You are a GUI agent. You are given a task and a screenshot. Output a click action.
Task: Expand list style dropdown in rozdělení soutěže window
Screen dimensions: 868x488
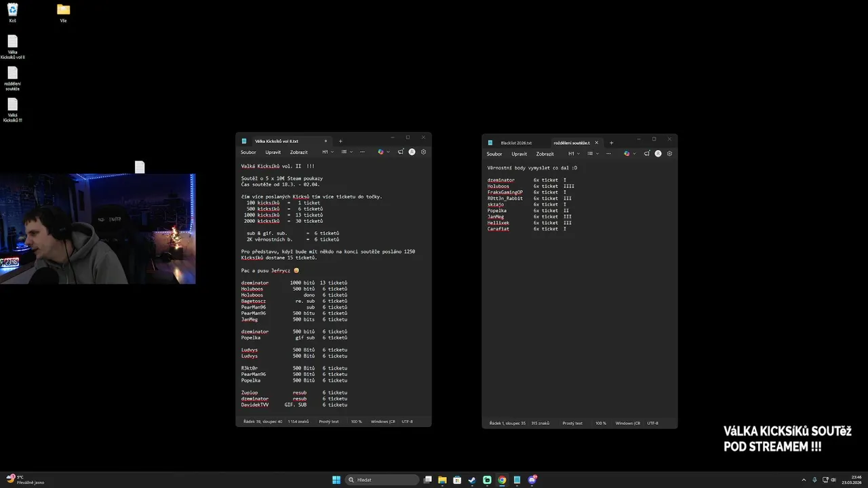pos(593,153)
